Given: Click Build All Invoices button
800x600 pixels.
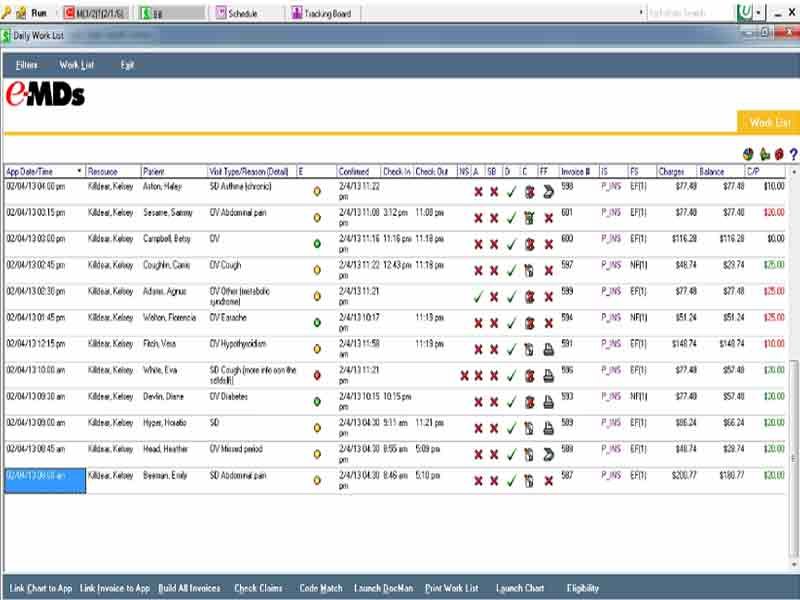Looking at the screenshot, I should click(x=189, y=588).
